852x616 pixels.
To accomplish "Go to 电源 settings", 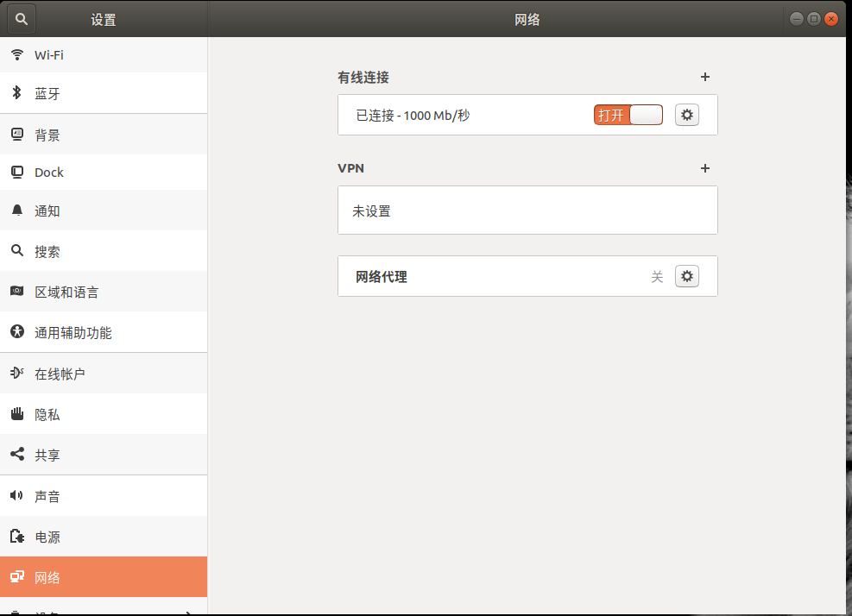I will point(104,536).
